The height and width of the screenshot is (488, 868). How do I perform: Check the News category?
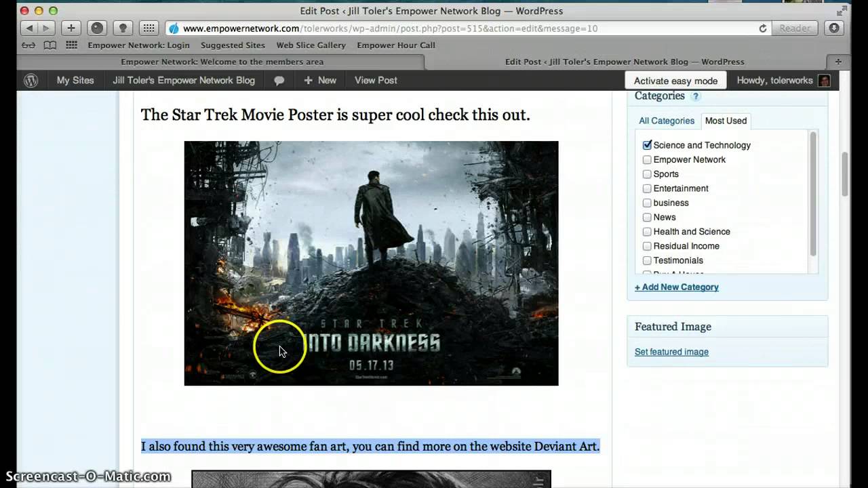point(647,218)
